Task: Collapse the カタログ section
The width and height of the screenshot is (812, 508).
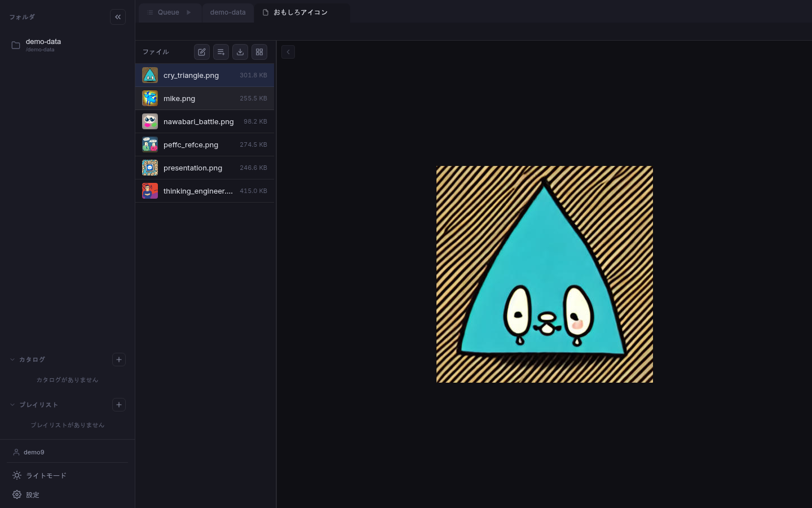Action: tap(12, 360)
